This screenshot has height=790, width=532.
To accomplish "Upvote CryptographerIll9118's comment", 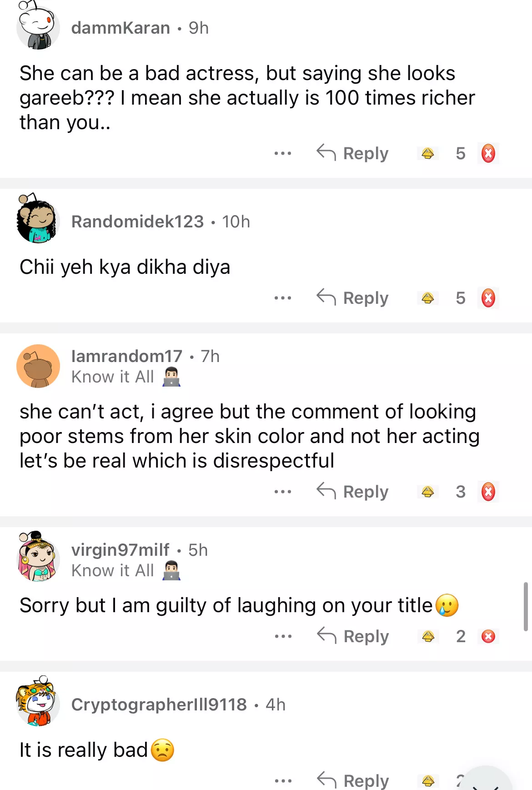I will 428,781.
